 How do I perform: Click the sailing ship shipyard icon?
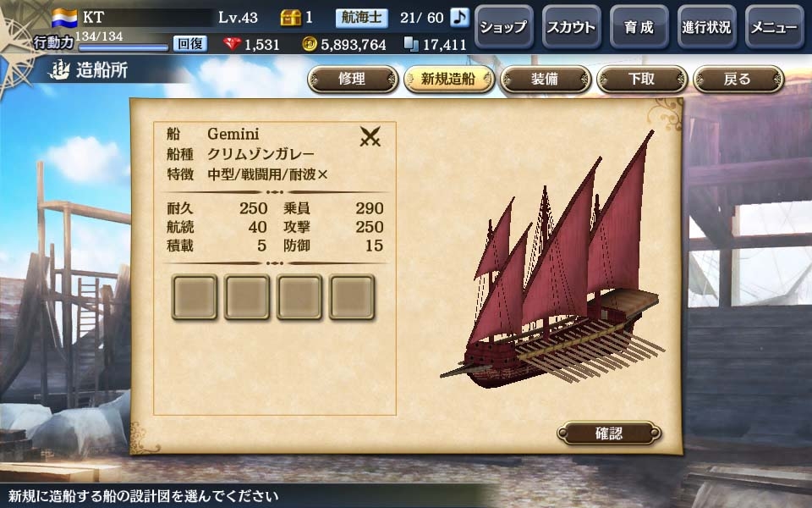click(59, 70)
